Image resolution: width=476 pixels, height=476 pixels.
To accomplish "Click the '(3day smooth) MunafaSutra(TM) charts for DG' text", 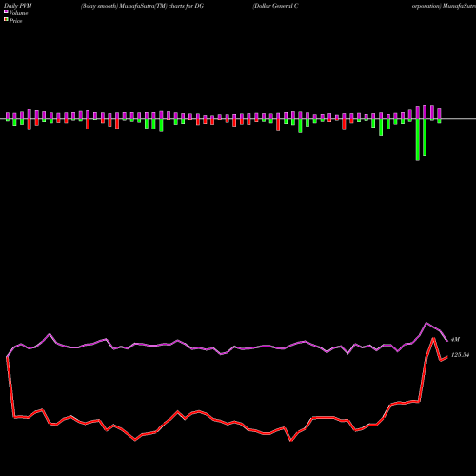I will 142,6.
